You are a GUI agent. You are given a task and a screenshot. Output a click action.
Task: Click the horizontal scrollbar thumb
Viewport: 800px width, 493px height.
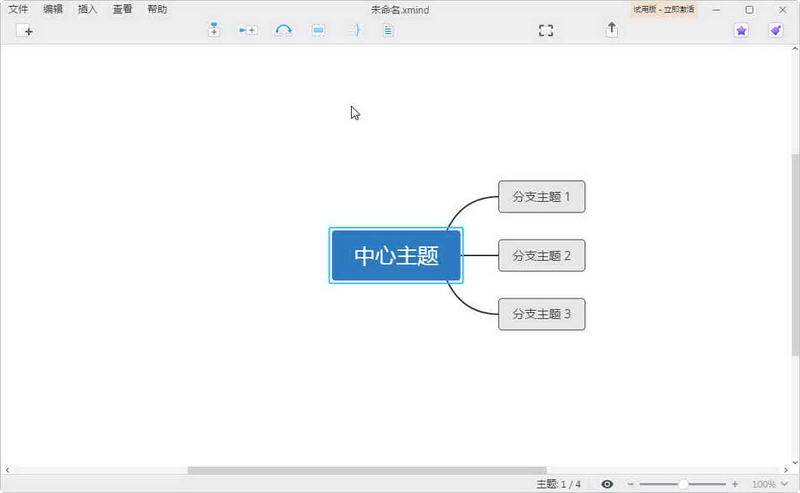point(367,470)
